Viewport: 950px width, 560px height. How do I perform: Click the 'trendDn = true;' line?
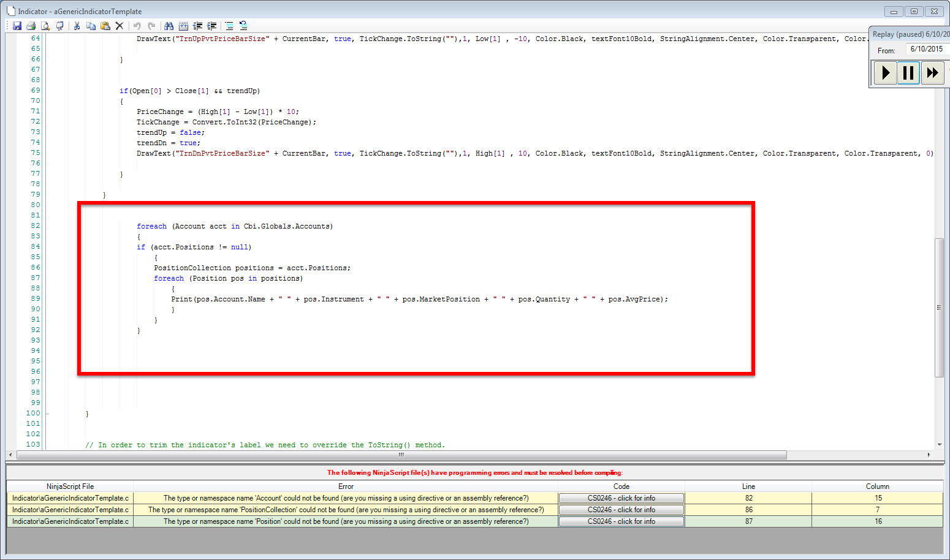(169, 143)
